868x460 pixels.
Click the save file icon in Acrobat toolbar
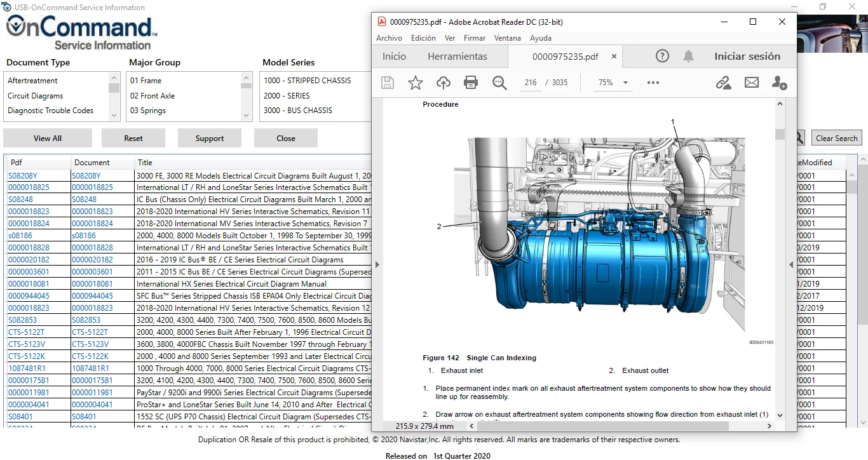(387, 83)
